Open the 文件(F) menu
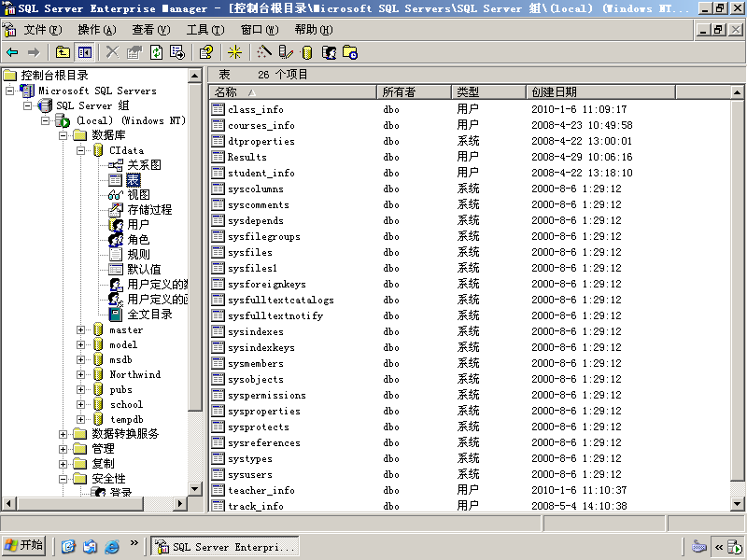Viewport: 747px width, 560px height. pyautogui.click(x=43, y=30)
